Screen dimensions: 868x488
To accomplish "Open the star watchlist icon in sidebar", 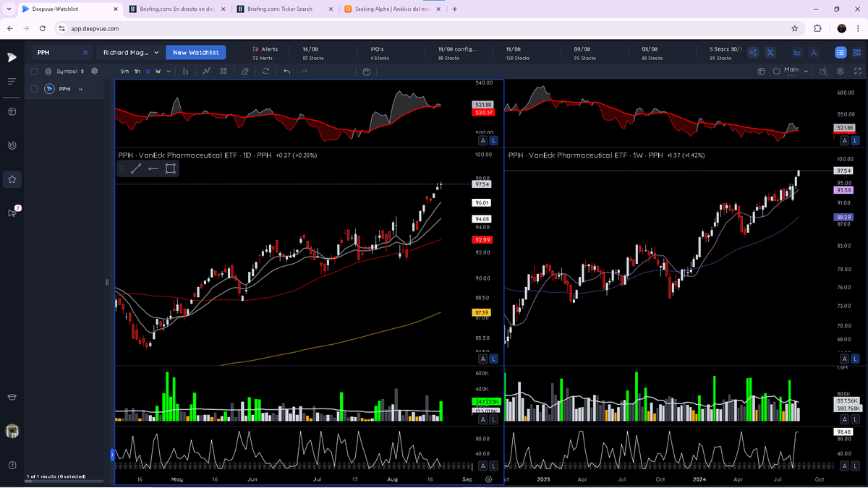I will click(12, 179).
